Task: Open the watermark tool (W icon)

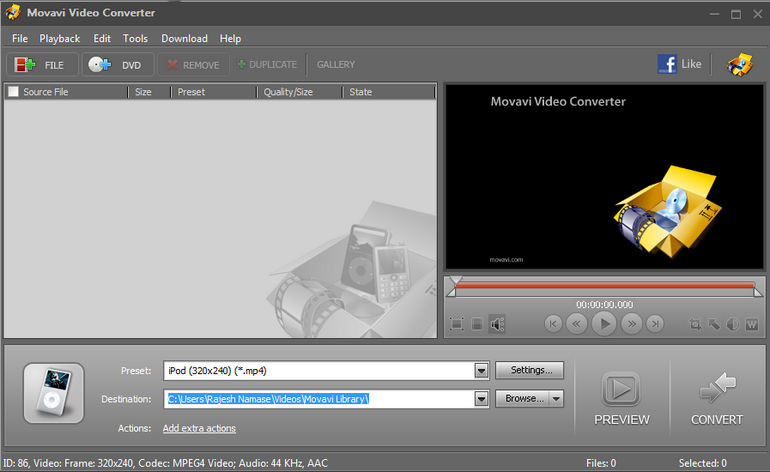Action: (751, 324)
